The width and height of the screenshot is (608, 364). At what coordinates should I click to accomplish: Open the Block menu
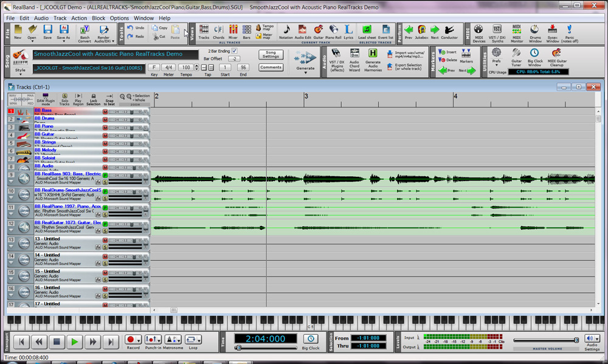(x=98, y=18)
